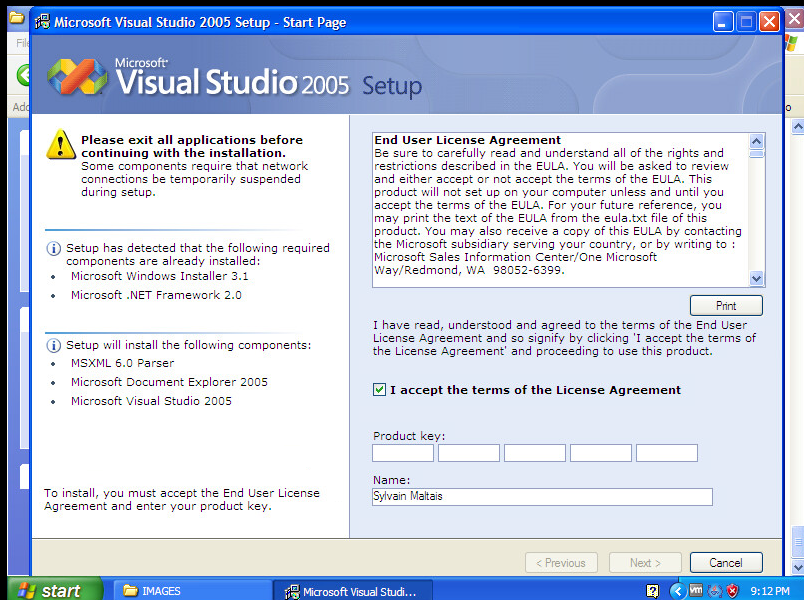The height and width of the screenshot is (600, 804).
Task: Open the Windows Start menu
Action: click(x=55, y=590)
